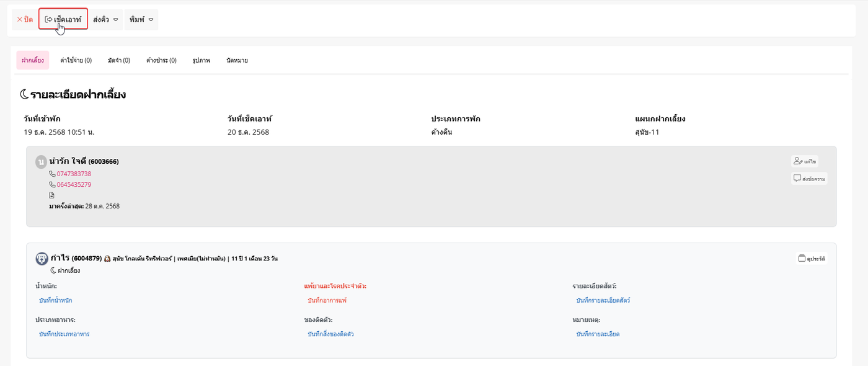
Task: Click the แก้ไข edit owner icon button
Action: pos(805,161)
